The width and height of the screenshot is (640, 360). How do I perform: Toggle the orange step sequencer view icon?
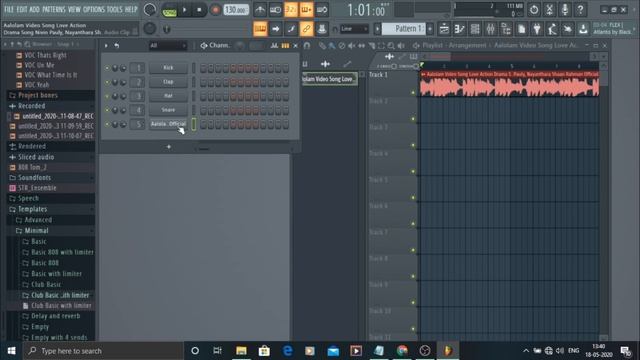285,45
